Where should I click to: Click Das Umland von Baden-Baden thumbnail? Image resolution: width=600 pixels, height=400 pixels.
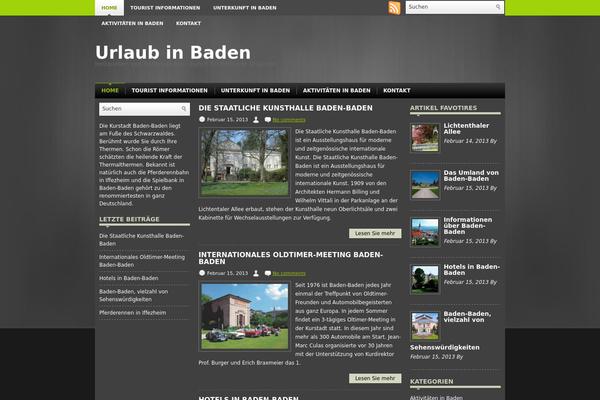point(425,185)
